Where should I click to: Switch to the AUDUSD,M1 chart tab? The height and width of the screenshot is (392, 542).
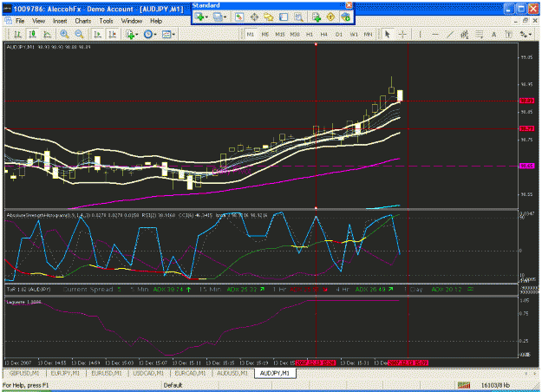point(232,373)
